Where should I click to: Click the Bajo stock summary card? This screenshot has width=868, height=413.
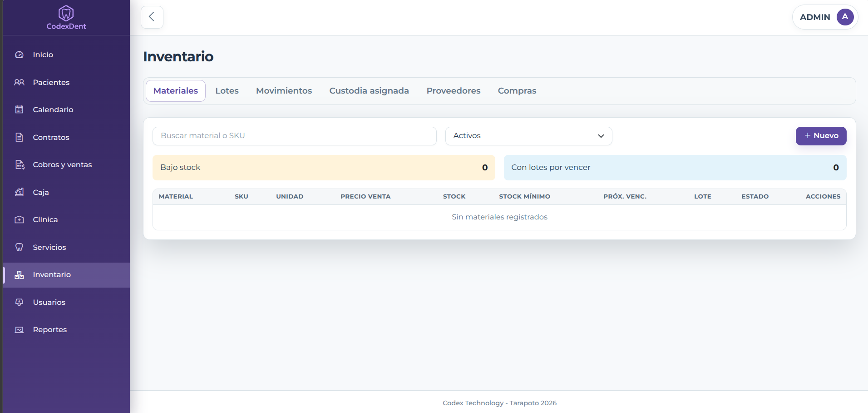click(324, 168)
